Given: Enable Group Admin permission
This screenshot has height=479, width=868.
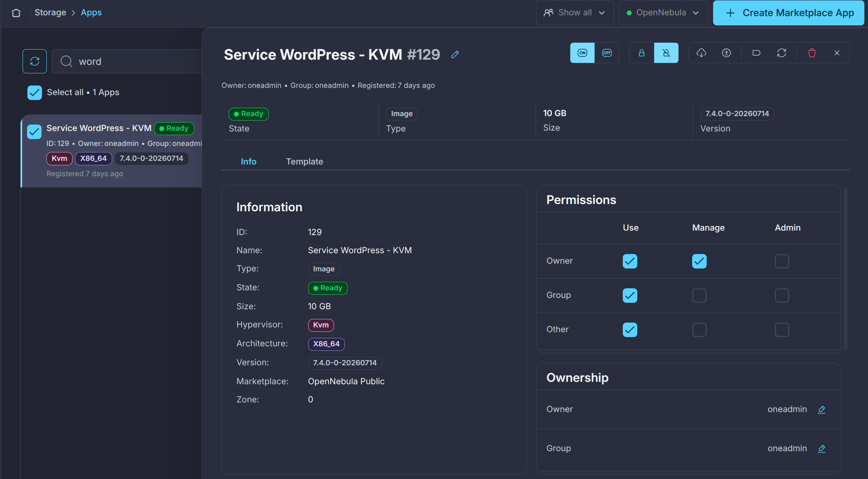Looking at the screenshot, I should [782, 296].
